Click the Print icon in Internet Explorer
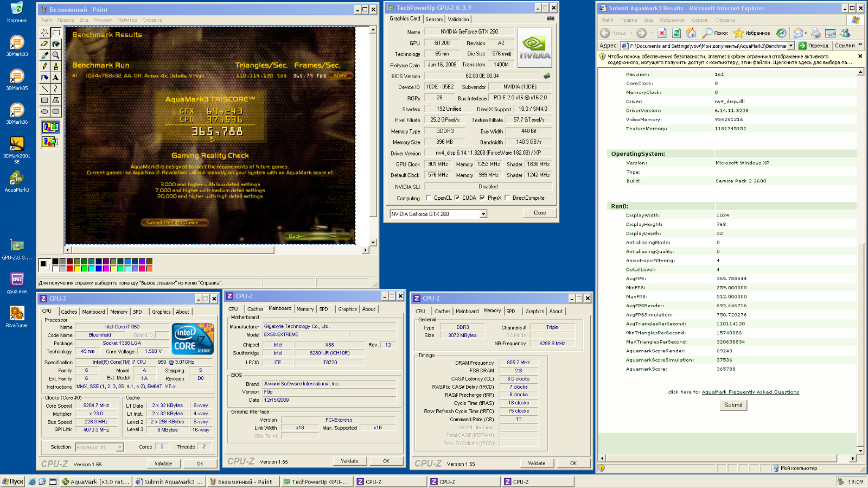The image size is (868, 488). 815,33
